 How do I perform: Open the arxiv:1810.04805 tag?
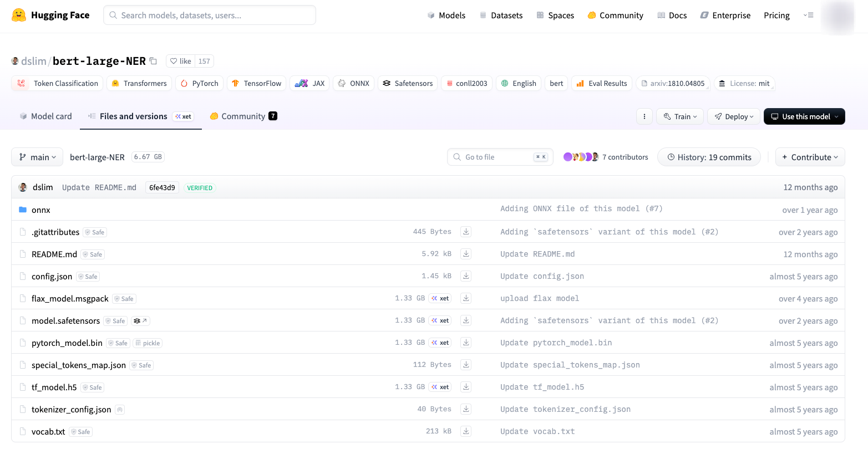pyautogui.click(x=673, y=83)
